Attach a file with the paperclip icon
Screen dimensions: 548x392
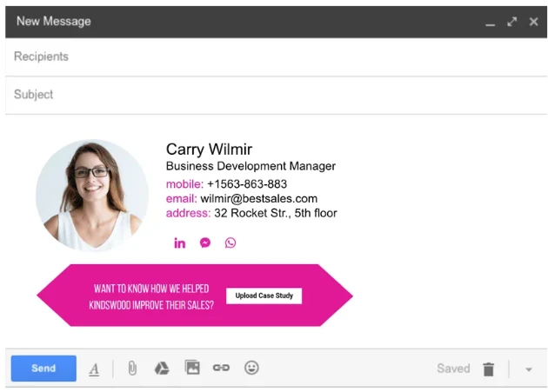click(x=132, y=369)
